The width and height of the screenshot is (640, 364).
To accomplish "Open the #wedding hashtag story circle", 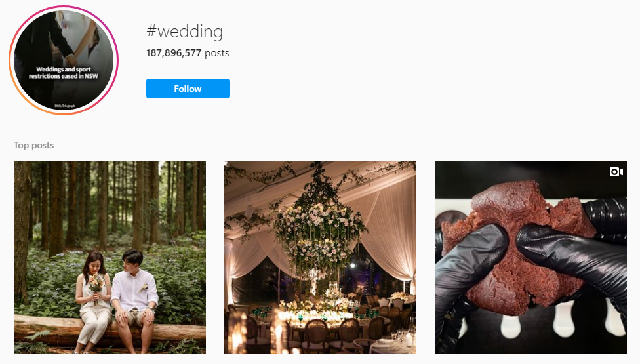I will click(x=64, y=60).
